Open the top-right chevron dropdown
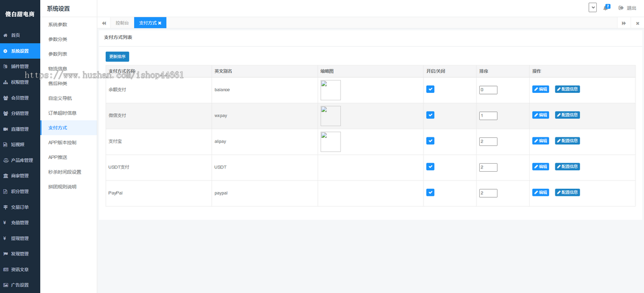644x293 pixels. [x=592, y=8]
